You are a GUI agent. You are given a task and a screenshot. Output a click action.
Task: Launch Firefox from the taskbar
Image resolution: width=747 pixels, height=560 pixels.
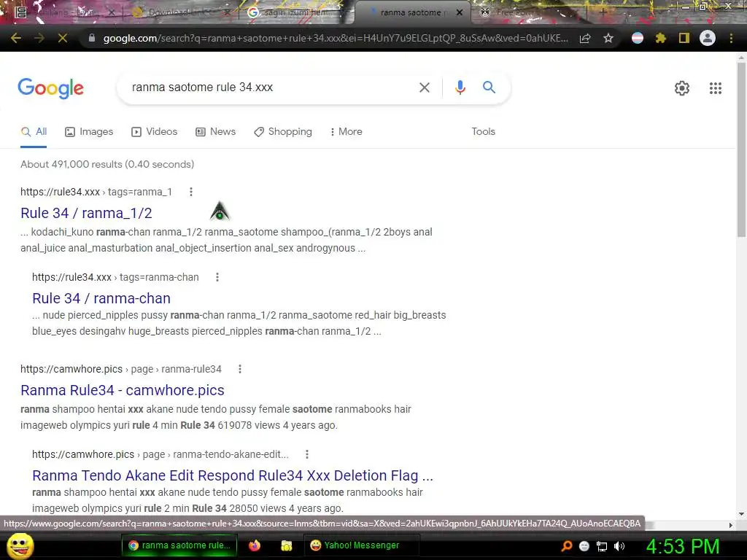[255, 545]
